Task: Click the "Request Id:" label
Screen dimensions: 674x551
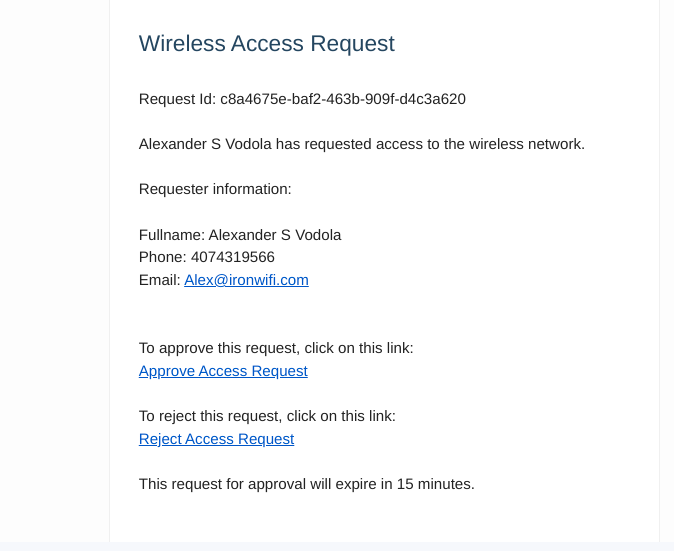Action: click(x=177, y=99)
